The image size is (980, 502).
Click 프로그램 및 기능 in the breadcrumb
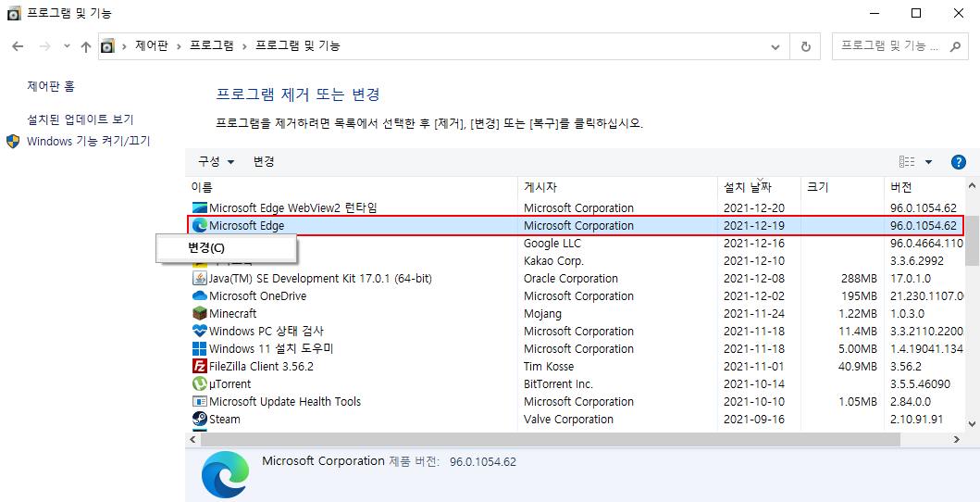pyautogui.click(x=298, y=46)
